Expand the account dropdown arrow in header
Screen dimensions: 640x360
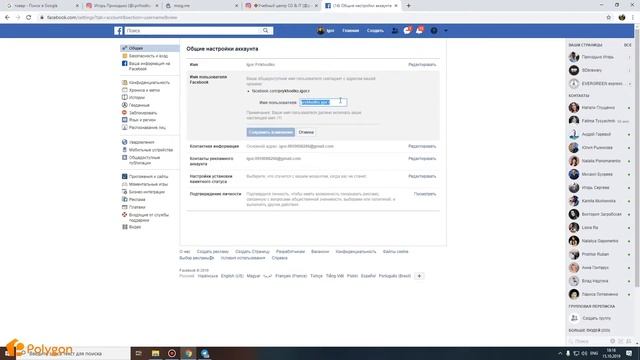446,31
